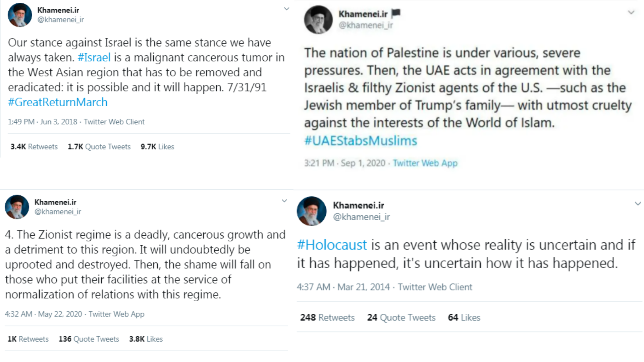The width and height of the screenshot is (644, 362).
Task: Click the 4:37 AM Mar 21, 2014 timestamp
Action: 343,287
